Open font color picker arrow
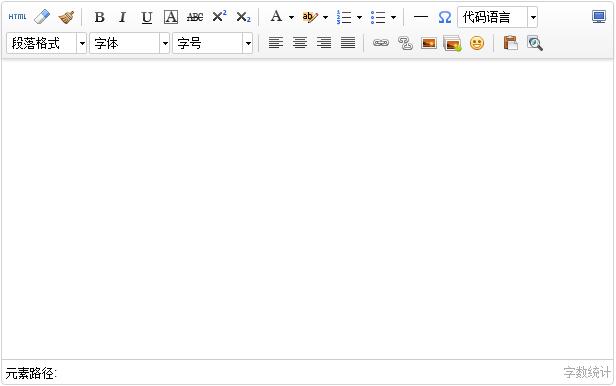Viewport: 616px width, 386px height. (x=291, y=17)
